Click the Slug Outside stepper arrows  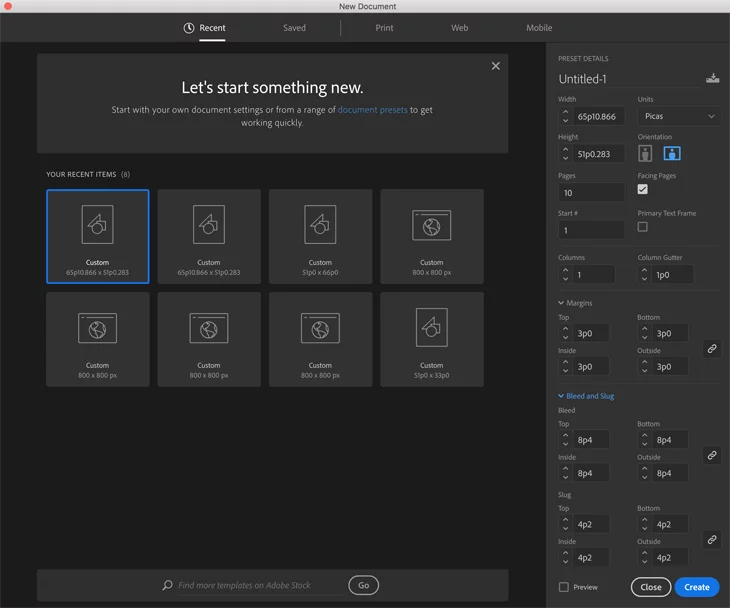tap(644, 557)
